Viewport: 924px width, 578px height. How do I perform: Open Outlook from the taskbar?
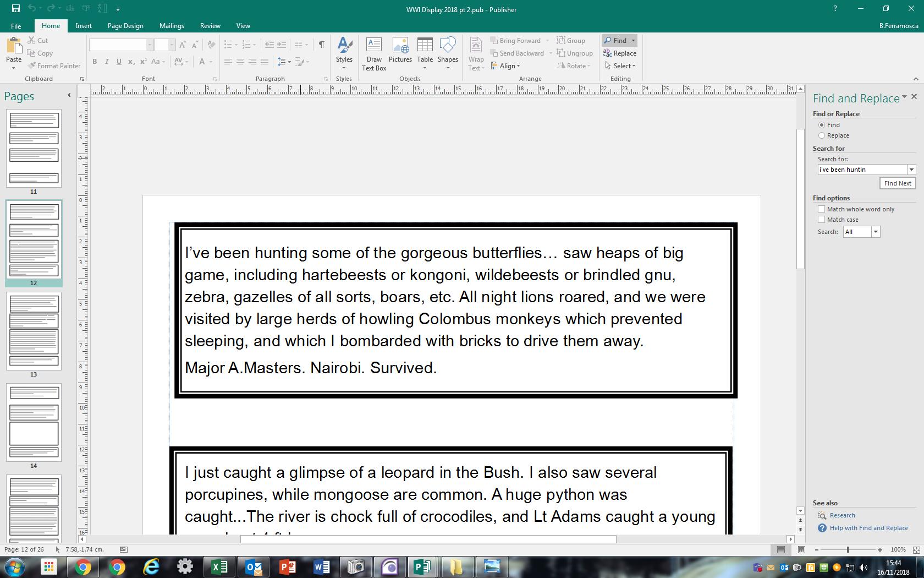click(254, 567)
